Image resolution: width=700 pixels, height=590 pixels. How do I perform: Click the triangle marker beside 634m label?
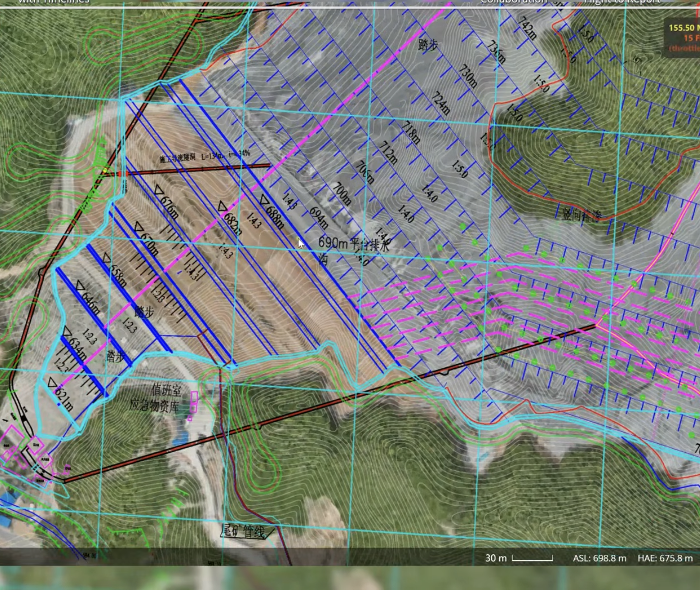(x=67, y=332)
